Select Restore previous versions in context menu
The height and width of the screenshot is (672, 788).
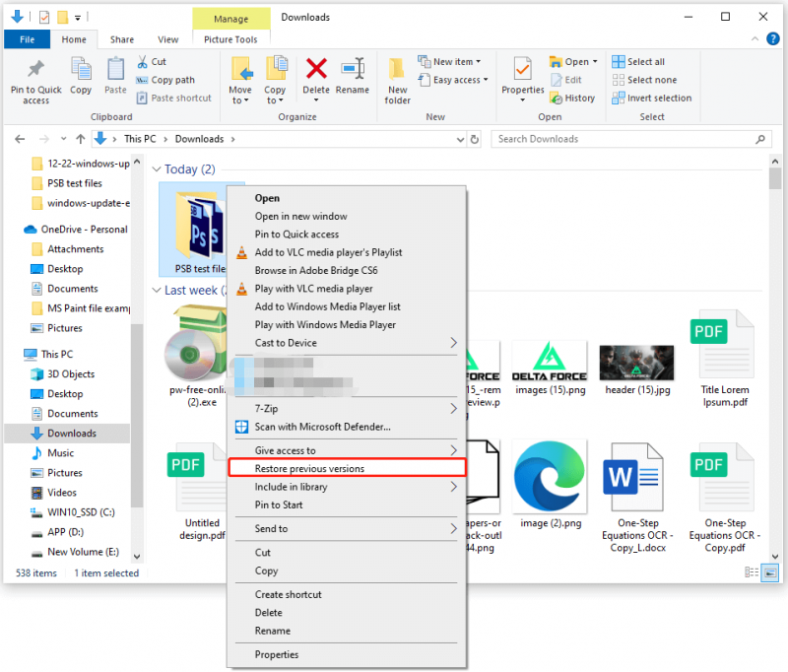347,468
